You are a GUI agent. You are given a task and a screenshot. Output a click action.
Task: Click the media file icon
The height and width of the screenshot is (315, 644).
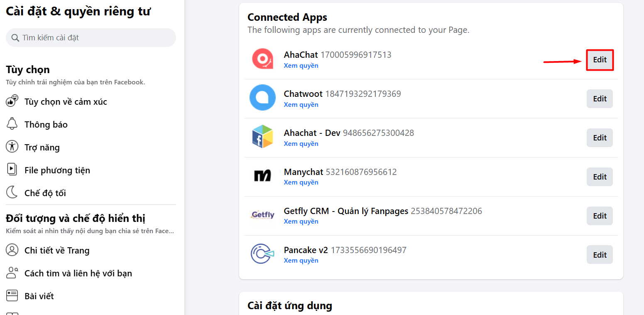[12, 170]
